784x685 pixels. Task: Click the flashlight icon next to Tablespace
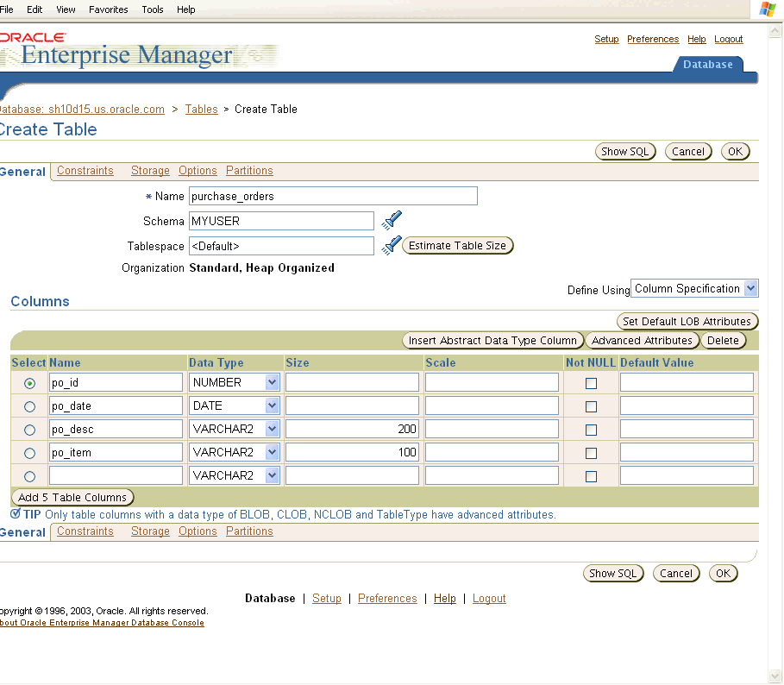click(x=392, y=245)
